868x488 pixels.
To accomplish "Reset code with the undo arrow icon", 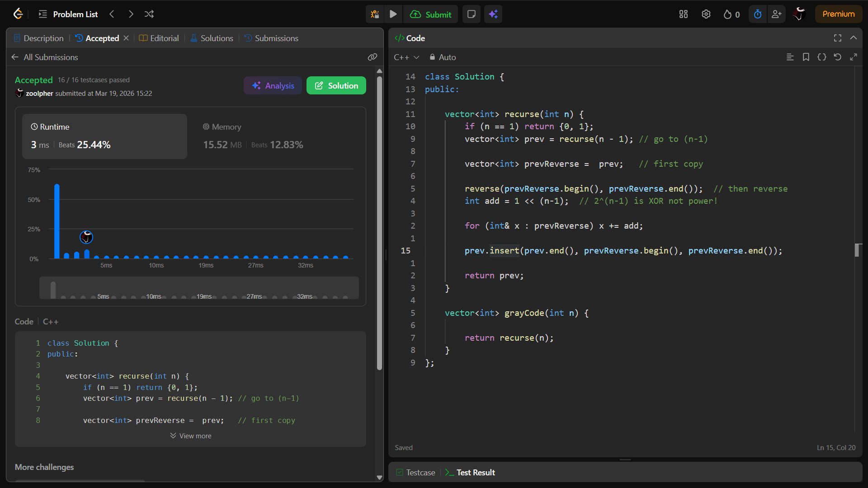I will (837, 57).
